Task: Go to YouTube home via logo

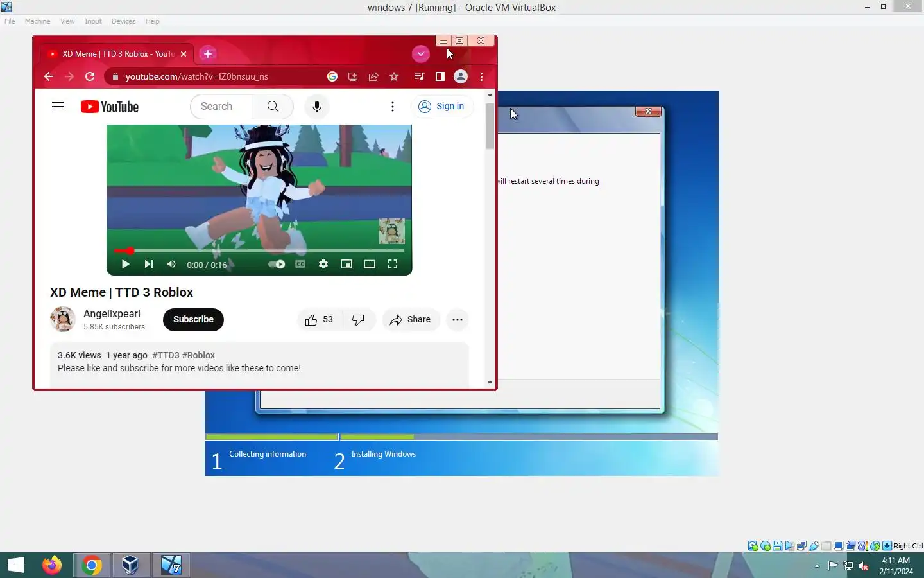Action: click(110, 107)
